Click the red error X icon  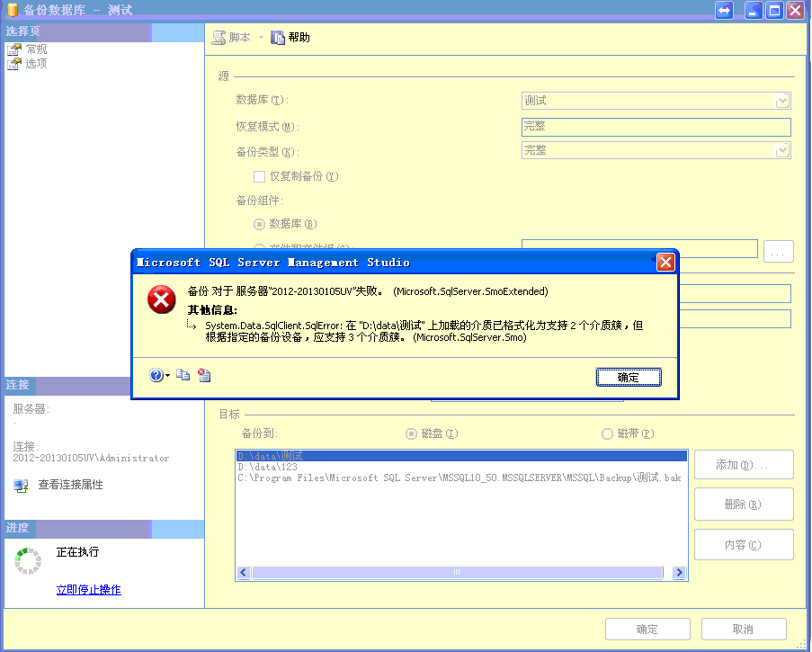pyautogui.click(x=162, y=300)
